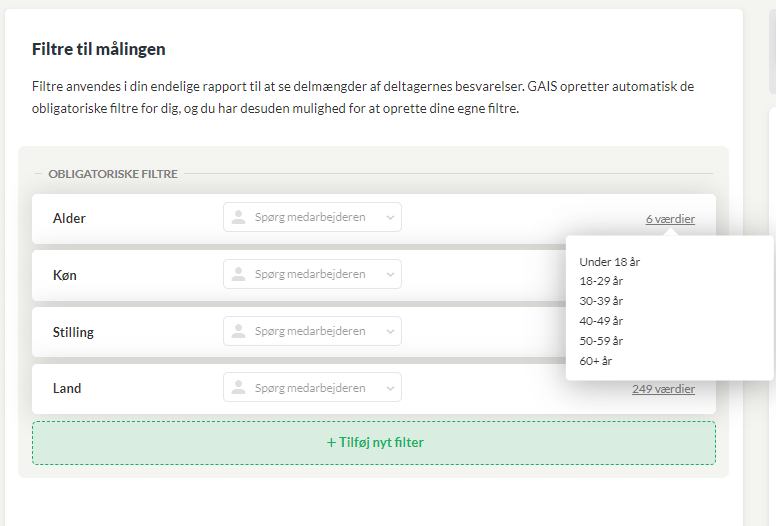
Task: Click the Alder filter row label
Action: click(69, 218)
